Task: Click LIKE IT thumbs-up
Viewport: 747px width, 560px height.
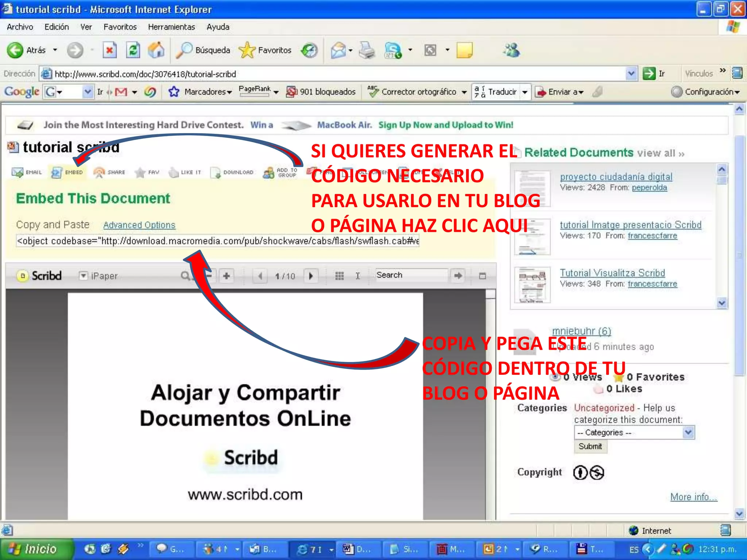Action: pyautogui.click(x=185, y=172)
